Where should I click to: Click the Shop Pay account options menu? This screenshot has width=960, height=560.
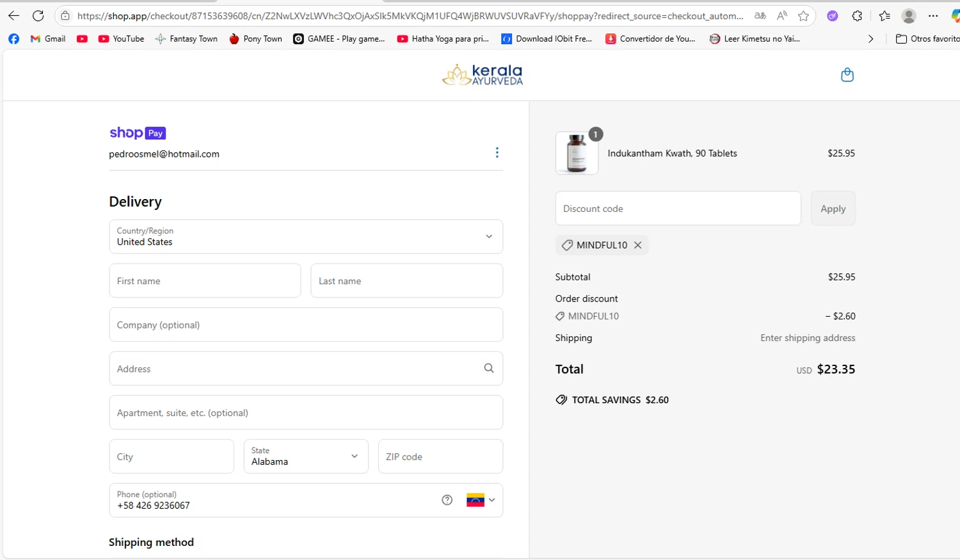(497, 152)
